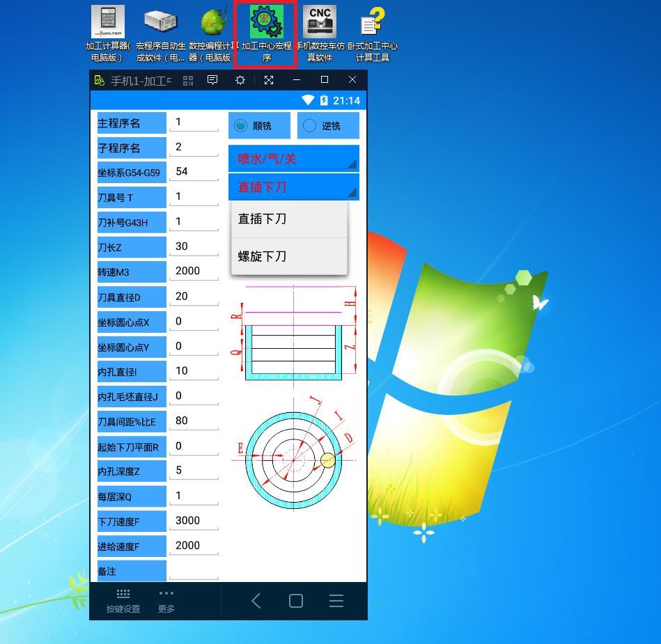
Task: Click the message icon in emulator title bar
Action: (x=212, y=80)
